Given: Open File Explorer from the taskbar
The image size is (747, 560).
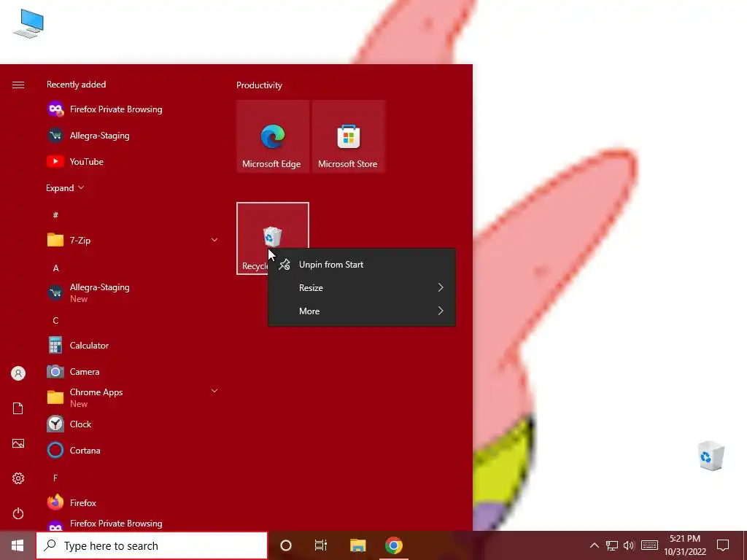Looking at the screenshot, I should 357,545.
